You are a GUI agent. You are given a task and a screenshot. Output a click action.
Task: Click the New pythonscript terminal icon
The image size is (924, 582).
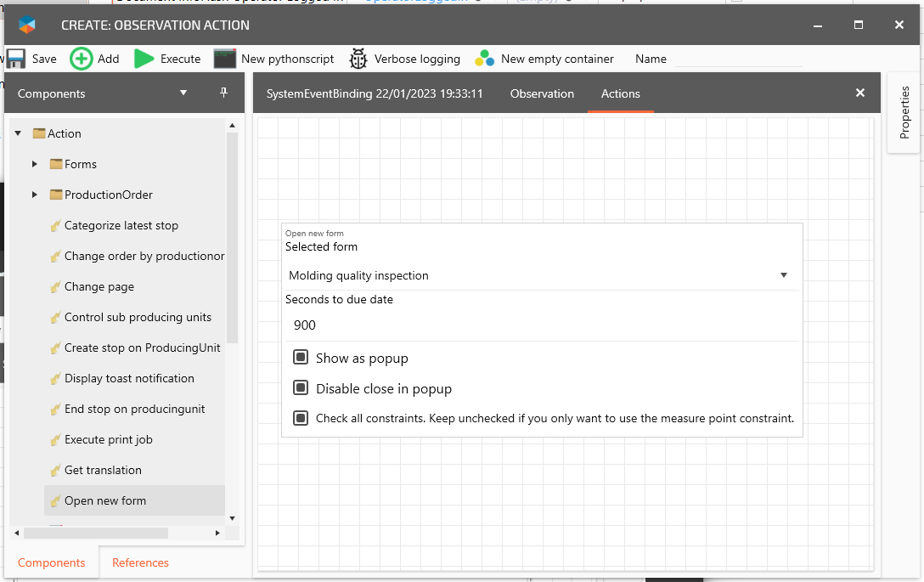224,59
